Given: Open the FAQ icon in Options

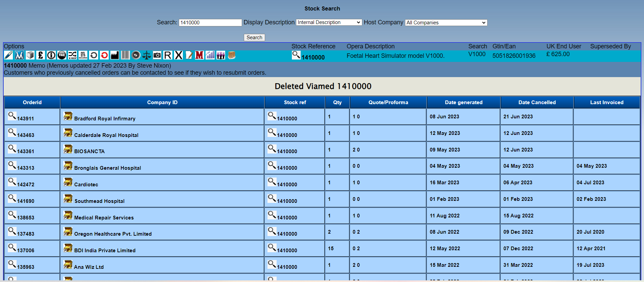Looking at the screenshot, I should coord(62,55).
